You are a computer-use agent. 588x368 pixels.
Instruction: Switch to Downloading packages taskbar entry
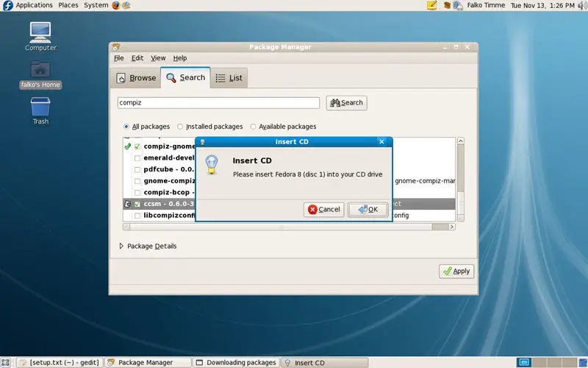pyautogui.click(x=237, y=362)
